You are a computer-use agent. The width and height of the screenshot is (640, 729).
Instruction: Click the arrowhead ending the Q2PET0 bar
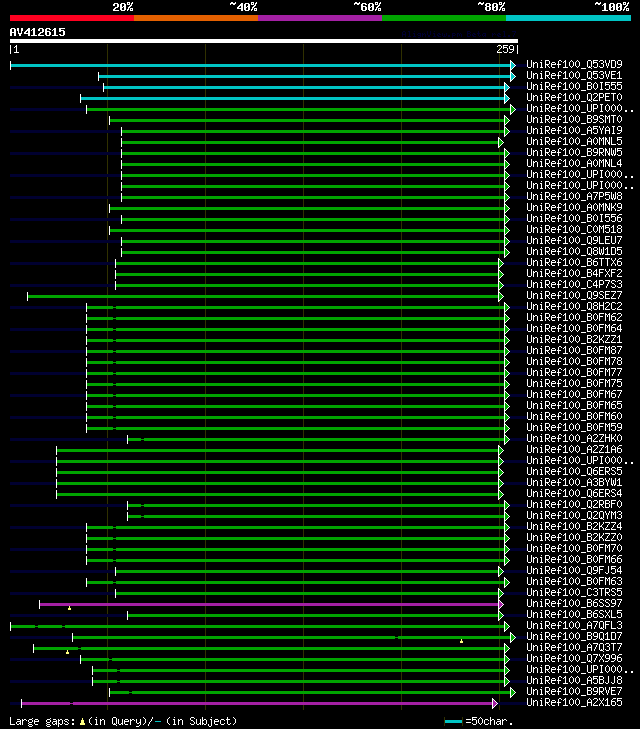(x=507, y=99)
